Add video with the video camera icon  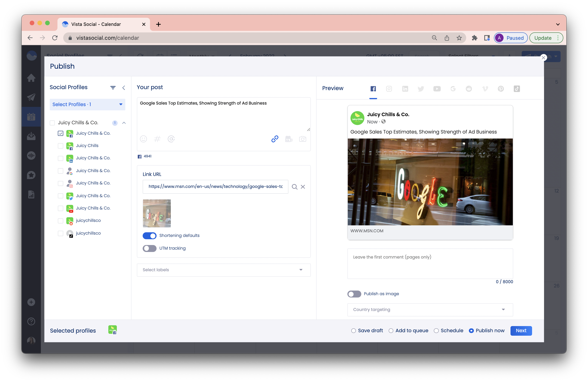click(289, 139)
